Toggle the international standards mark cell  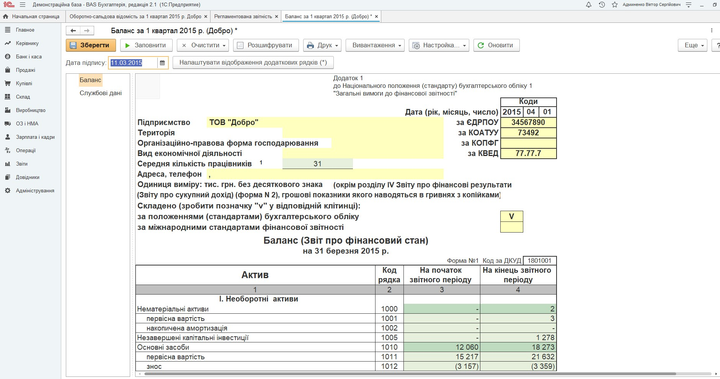[512, 227]
